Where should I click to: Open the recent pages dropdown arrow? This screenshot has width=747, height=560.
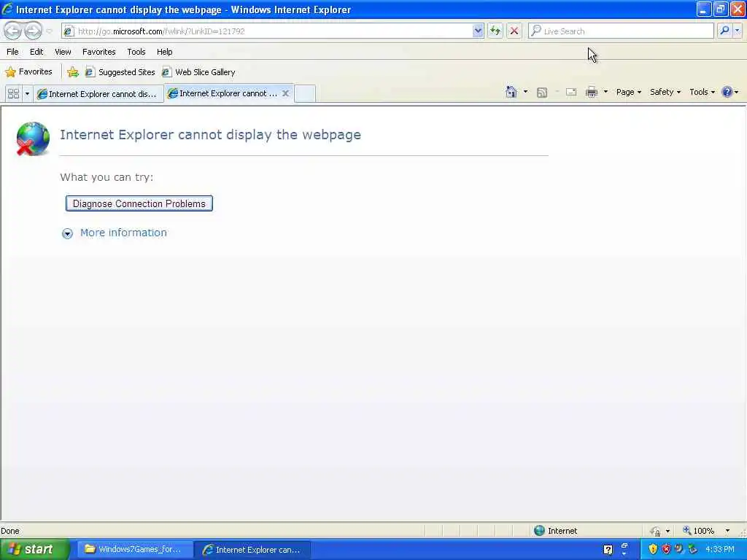click(x=49, y=31)
